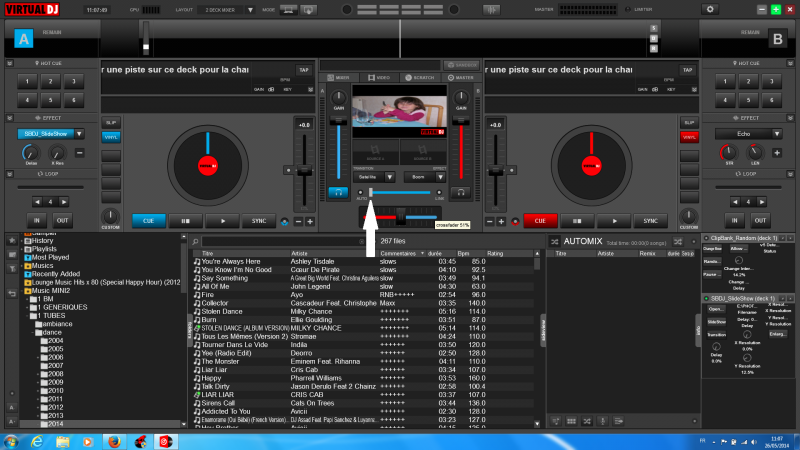Open the 2014 folder in the tree
Viewport: 800px width, 450px height.
56,424
